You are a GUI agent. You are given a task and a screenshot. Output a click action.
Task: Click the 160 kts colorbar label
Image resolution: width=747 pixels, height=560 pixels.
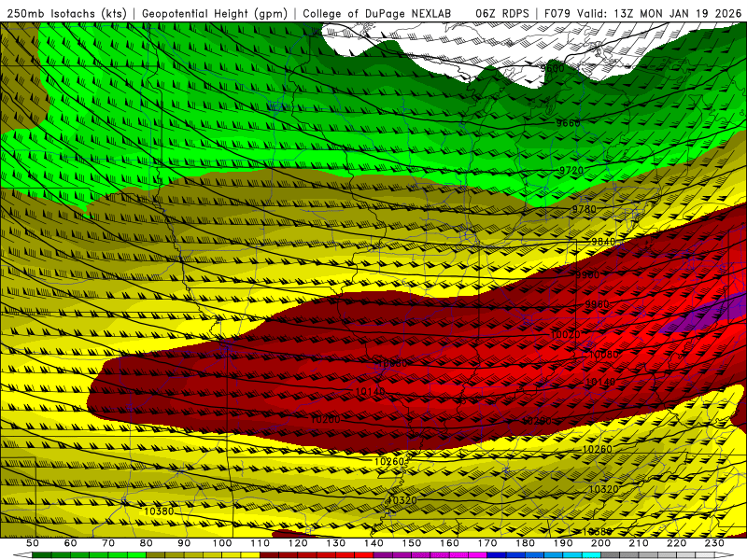(449, 543)
